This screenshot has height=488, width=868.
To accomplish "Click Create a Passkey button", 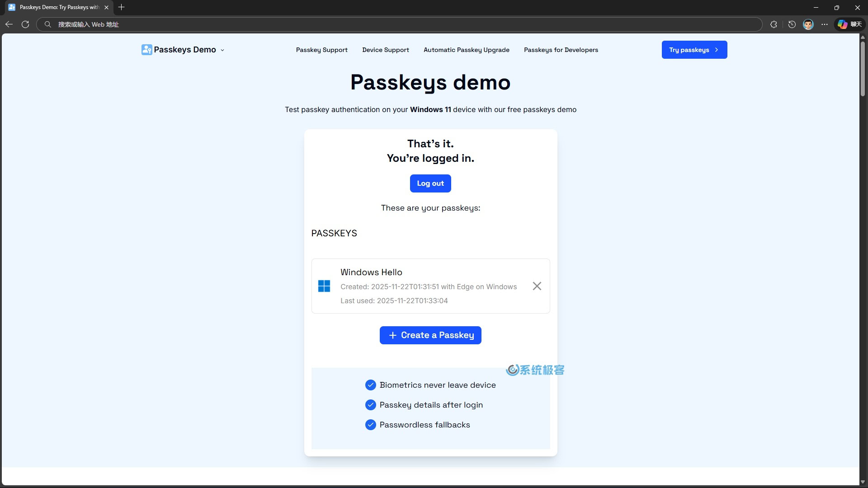I will [430, 335].
